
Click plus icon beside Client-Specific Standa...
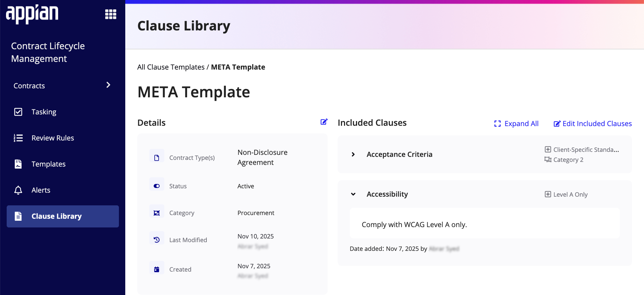548,150
